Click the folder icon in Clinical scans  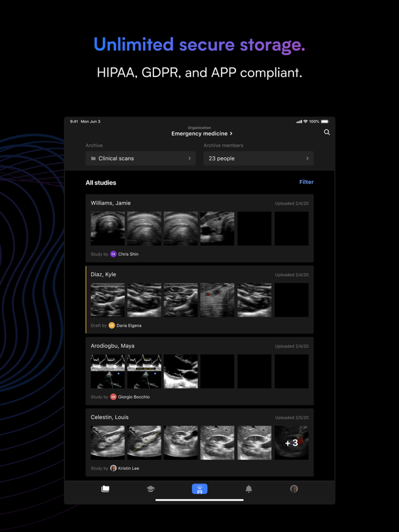click(93, 158)
